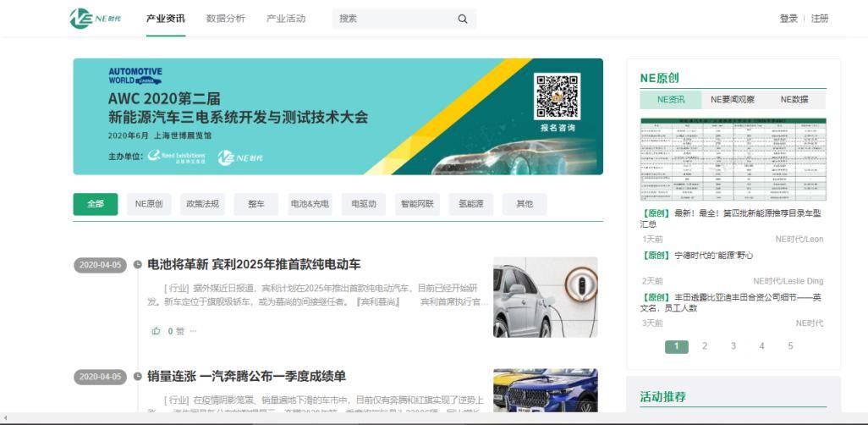Click the 0 赞 like count
868x425 pixels.
click(175, 331)
